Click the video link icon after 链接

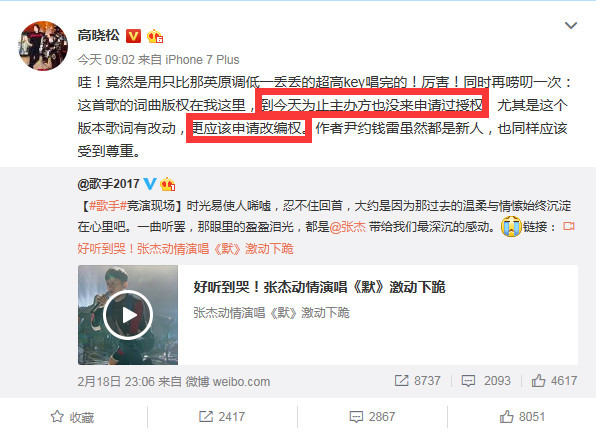(569, 226)
